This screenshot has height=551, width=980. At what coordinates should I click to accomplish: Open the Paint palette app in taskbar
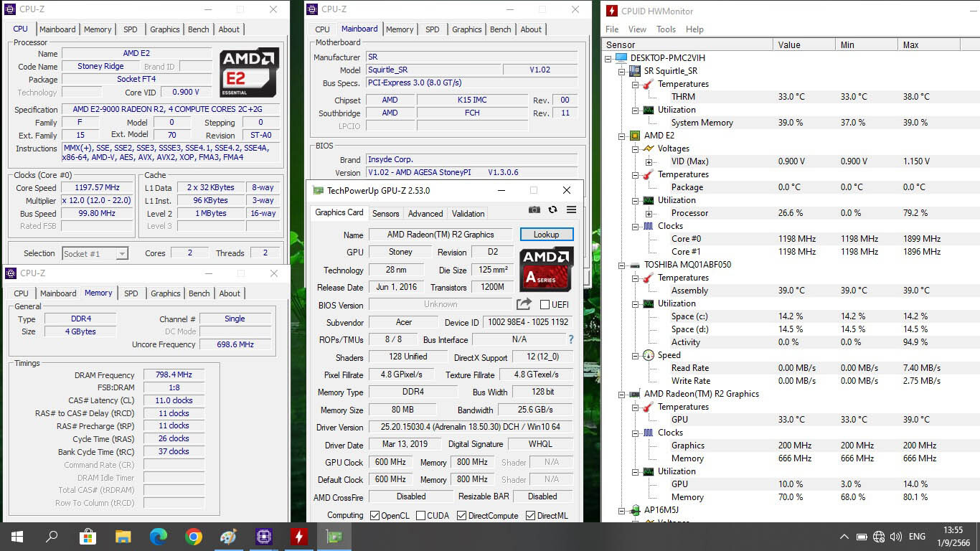(228, 537)
